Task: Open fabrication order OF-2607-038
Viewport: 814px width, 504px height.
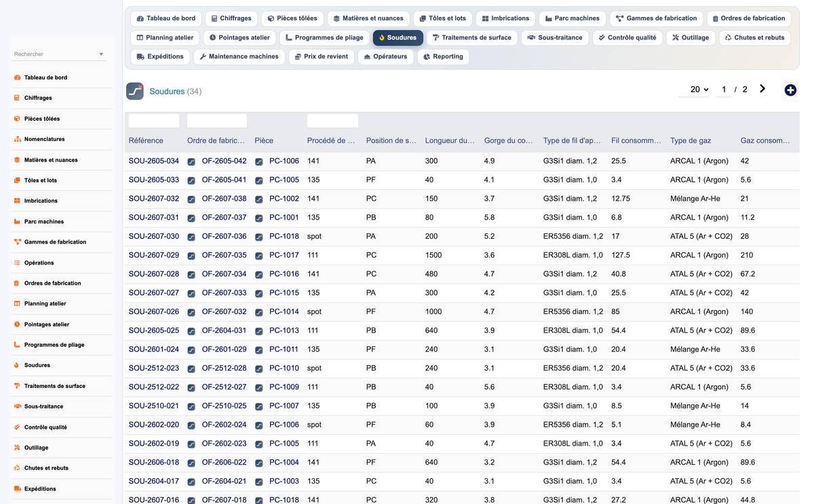Action: click(x=225, y=199)
